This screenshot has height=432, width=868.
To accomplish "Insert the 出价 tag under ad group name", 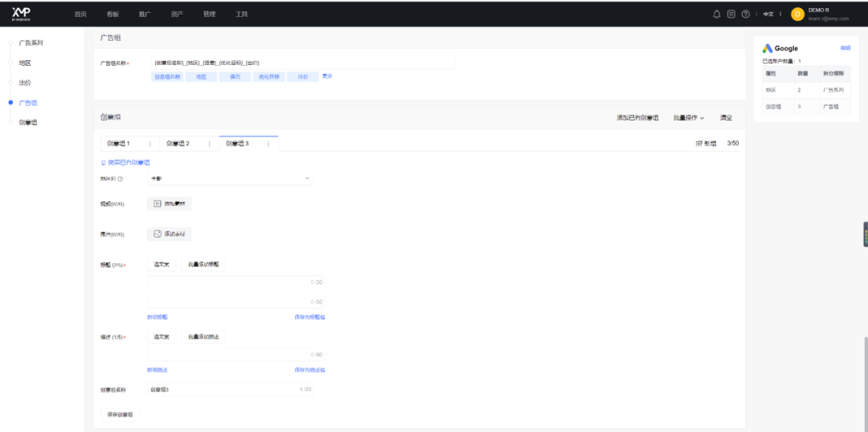I will (303, 77).
